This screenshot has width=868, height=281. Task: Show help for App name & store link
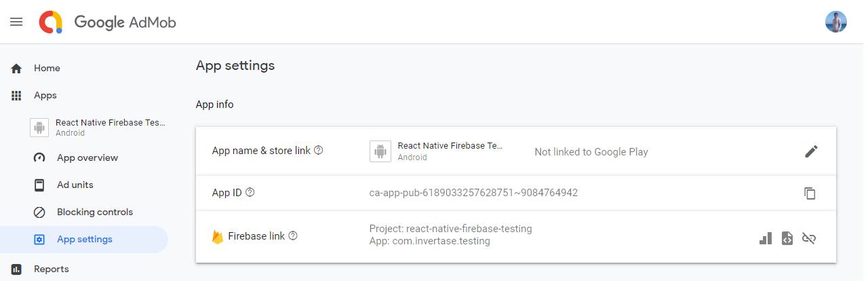tap(319, 151)
